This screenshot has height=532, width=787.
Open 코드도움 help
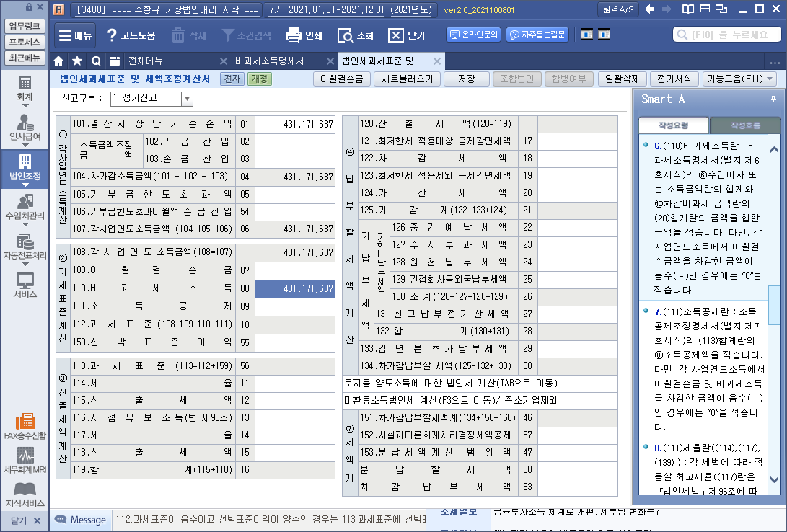pos(131,35)
